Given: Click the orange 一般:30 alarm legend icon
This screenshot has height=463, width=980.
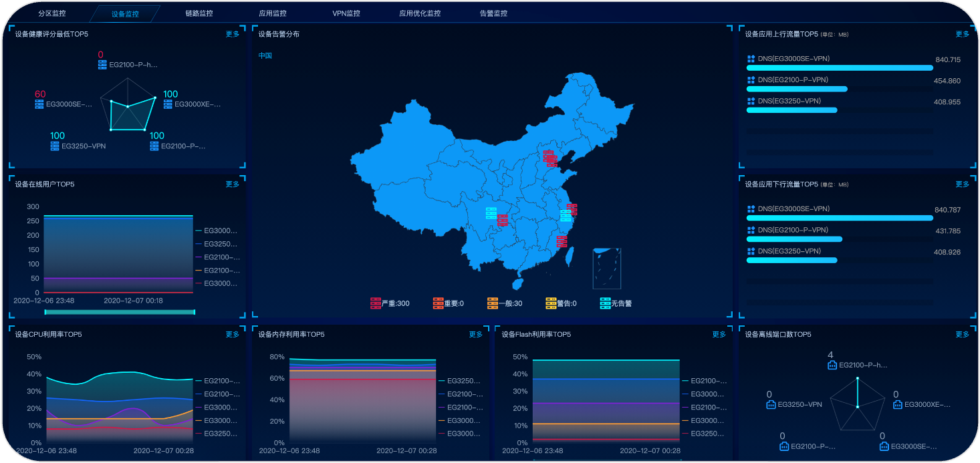Looking at the screenshot, I should point(493,303).
